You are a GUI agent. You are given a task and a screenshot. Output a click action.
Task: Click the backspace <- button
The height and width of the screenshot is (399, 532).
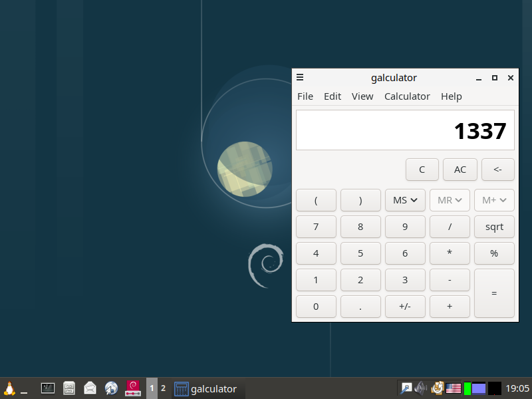tap(497, 170)
